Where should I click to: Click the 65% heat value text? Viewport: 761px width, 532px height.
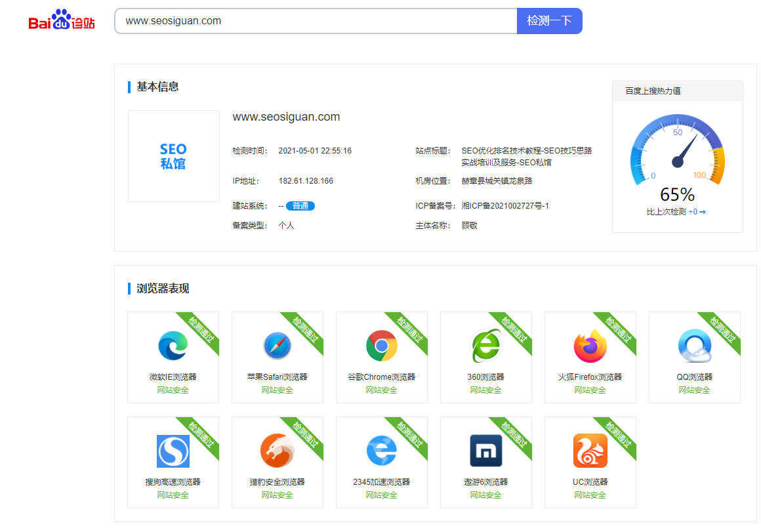[x=678, y=195]
